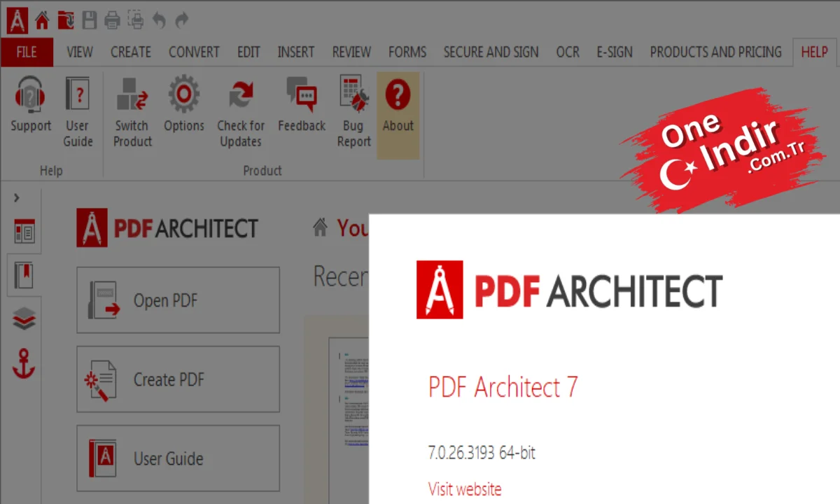
Task: Switch to the E-SIGN ribbon tab
Action: [x=615, y=52]
